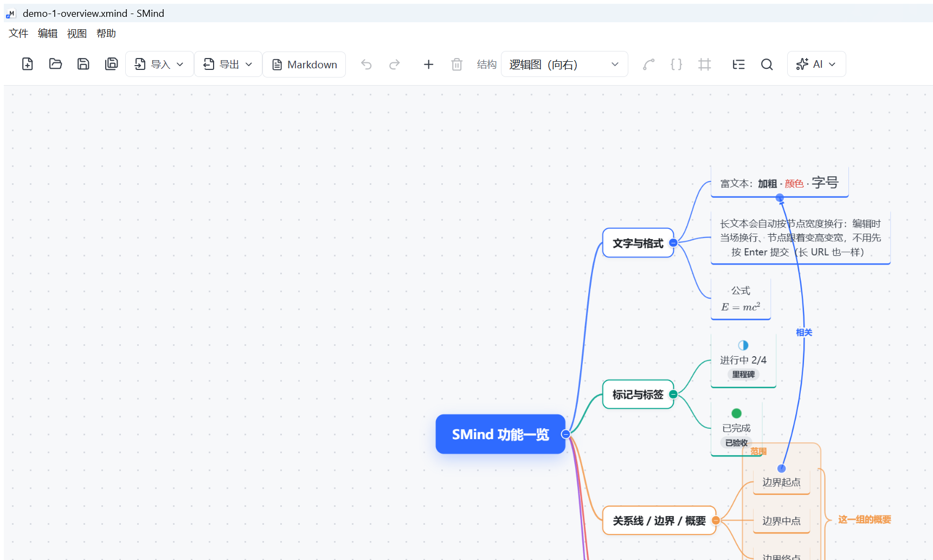Add a boundary with the frame icon
Image resolution: width=933 pixels, height=560 pixels.
pos(704,65)
